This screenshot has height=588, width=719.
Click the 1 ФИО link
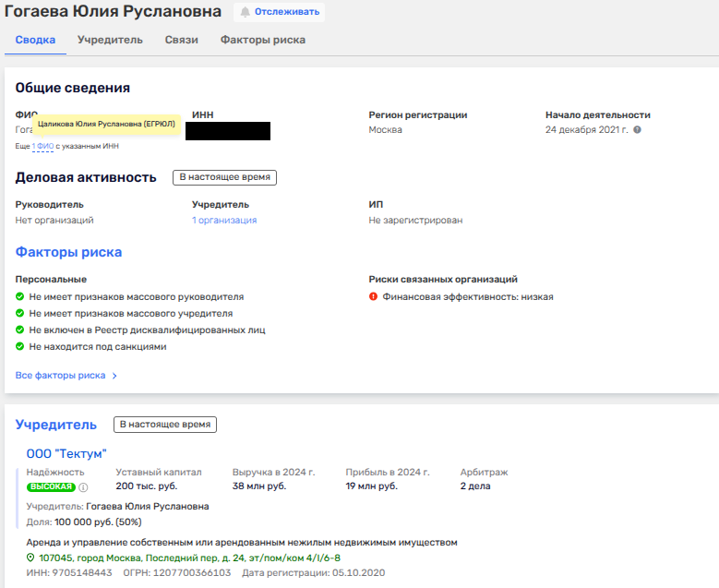42,146
